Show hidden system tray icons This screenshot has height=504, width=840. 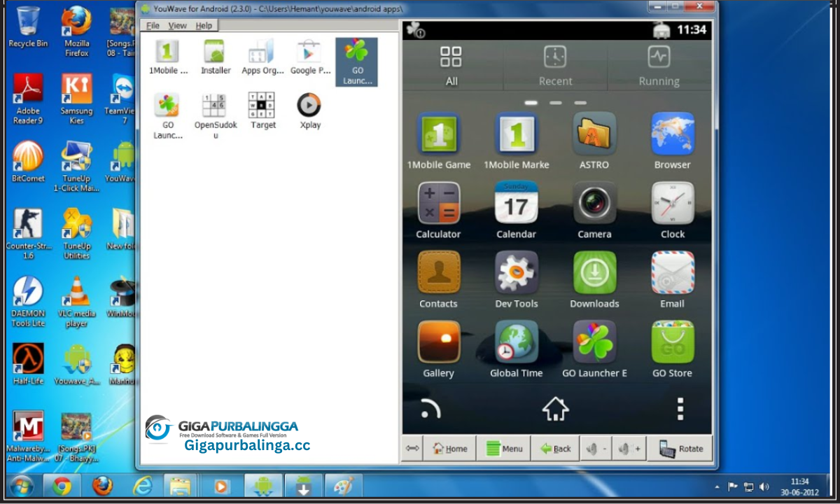717,486
